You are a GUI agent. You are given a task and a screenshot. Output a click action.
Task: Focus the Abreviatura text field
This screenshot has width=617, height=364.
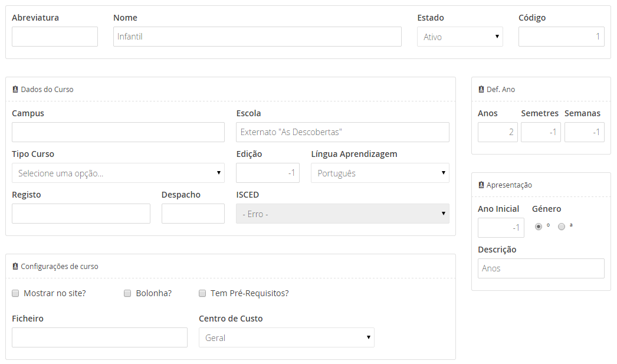tap(55, 37)
